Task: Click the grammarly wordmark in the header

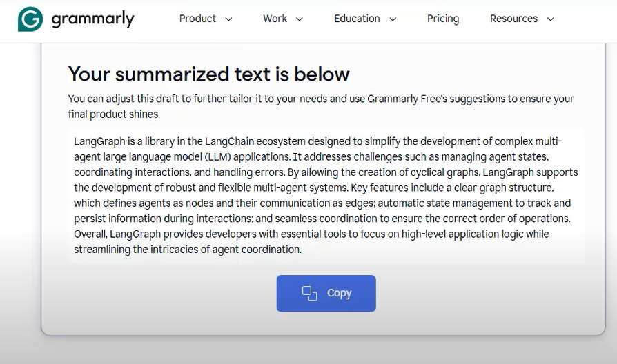Action: [x=93, y=19]
